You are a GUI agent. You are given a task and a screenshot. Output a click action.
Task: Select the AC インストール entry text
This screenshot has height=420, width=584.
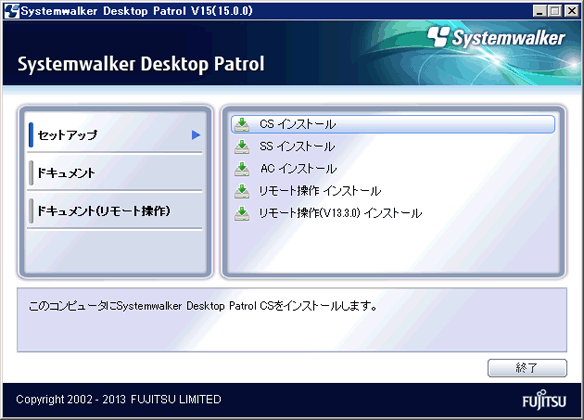tap(298, 169)
